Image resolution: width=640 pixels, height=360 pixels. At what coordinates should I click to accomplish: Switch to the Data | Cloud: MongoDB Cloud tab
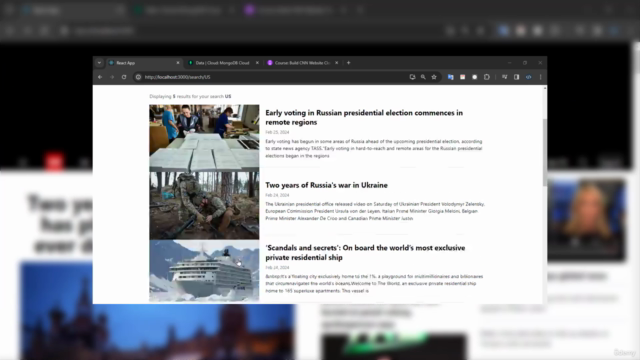coord(222,63)
